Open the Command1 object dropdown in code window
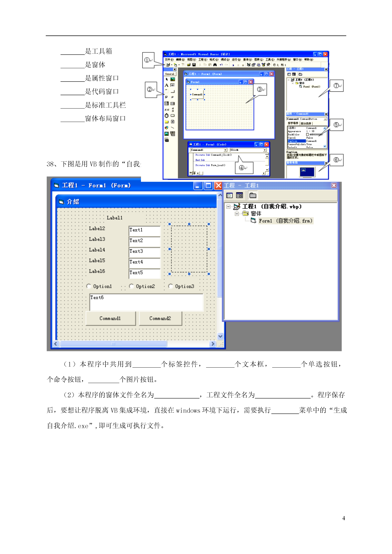Image resolution: width=392 pixels, height=554 pixels. (x=225, y=150)
